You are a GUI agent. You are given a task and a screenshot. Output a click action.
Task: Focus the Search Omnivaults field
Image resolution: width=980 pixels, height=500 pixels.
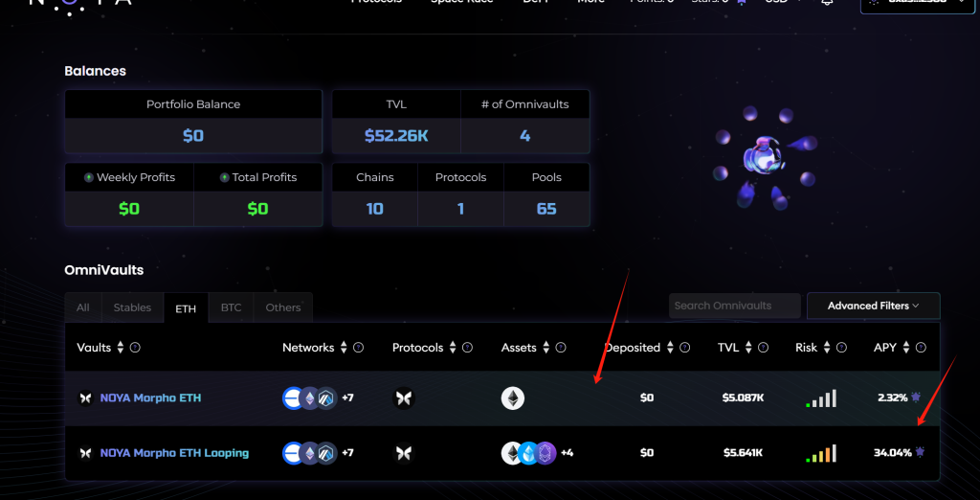pos(734,306)
